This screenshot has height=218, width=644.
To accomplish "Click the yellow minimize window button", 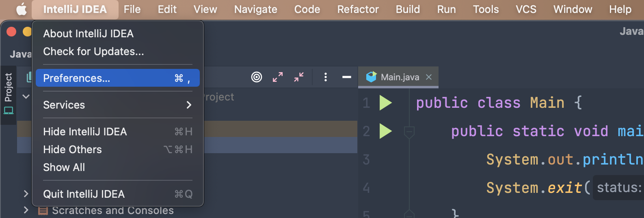I will pos(27,32).
